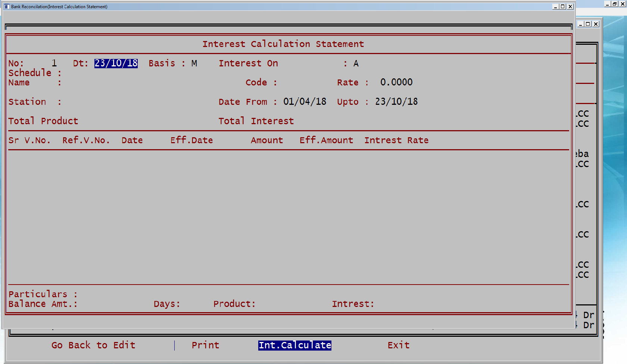This screenshot has height=364, width=627.
Task: Choose Exit from the bottom menu
Action: [399, 345]
